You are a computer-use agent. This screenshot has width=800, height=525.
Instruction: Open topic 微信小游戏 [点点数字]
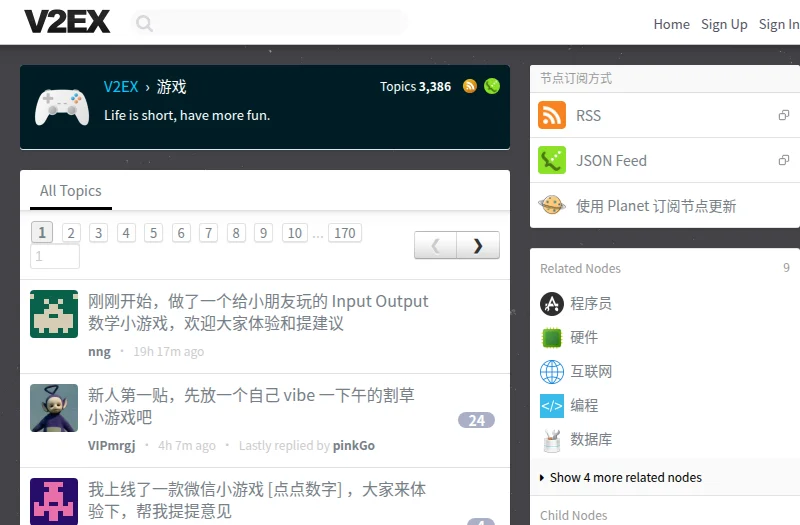click(x=257, y=500)
